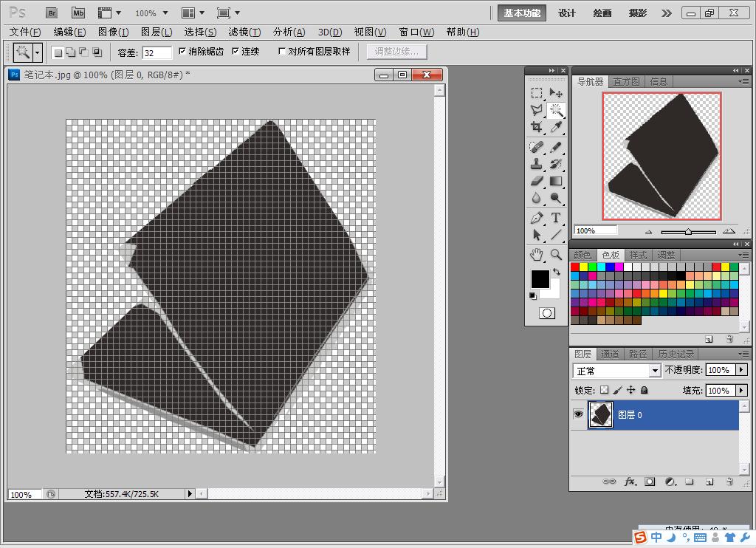
Task: Toggle lock transparent pixels icon
Action: [604, 390]
